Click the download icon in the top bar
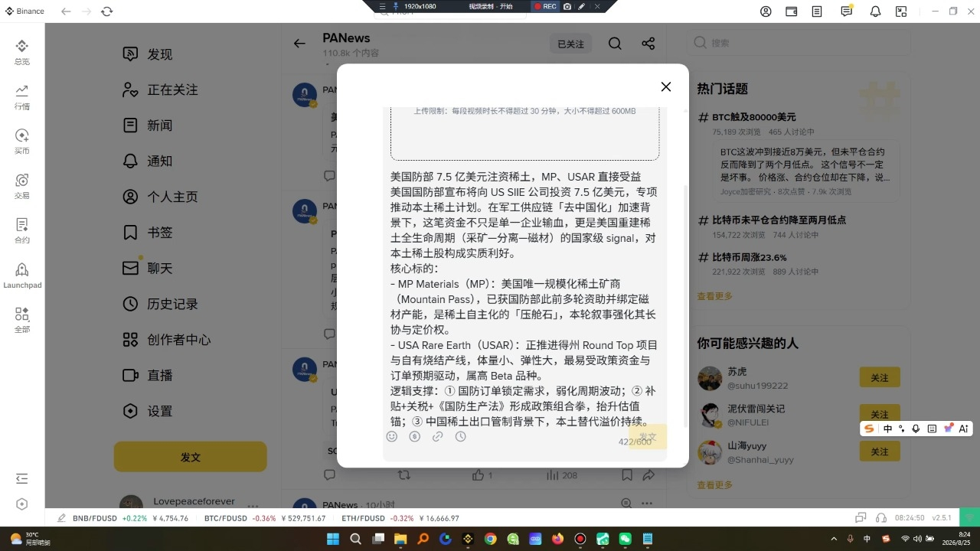This screenshot has height=551, width=980. pyautogui.click(x=901, y=11)
